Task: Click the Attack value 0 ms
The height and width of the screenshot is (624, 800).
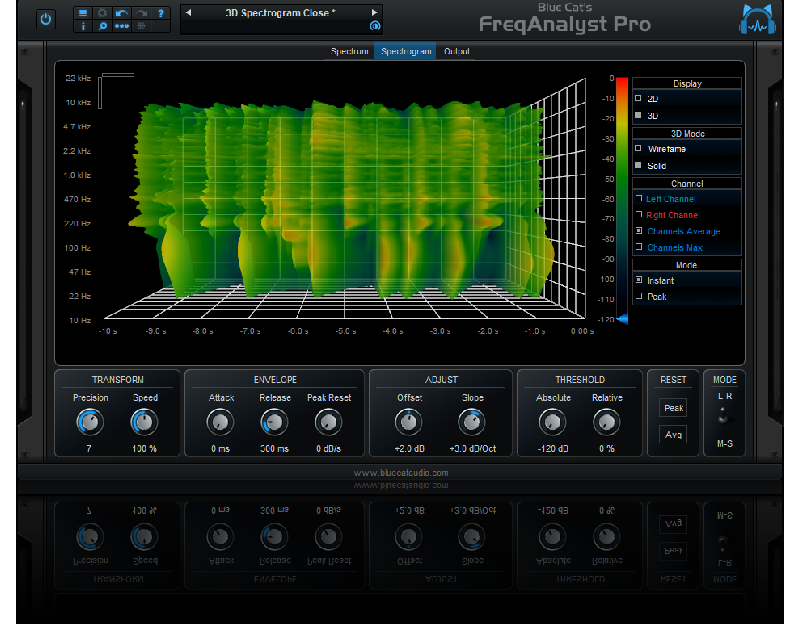Action: (x=220, y=448)
